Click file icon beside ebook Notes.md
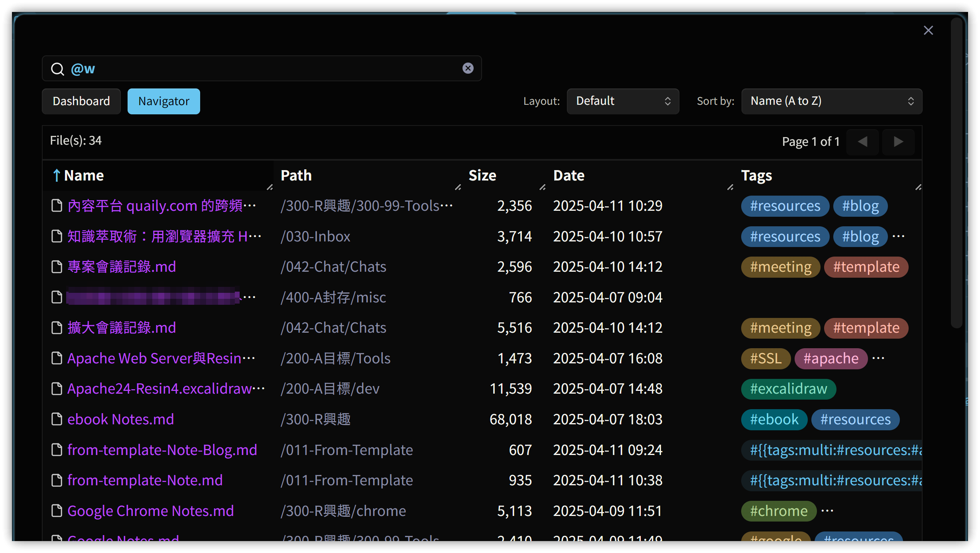980x553 pixels. click(57, 419)
